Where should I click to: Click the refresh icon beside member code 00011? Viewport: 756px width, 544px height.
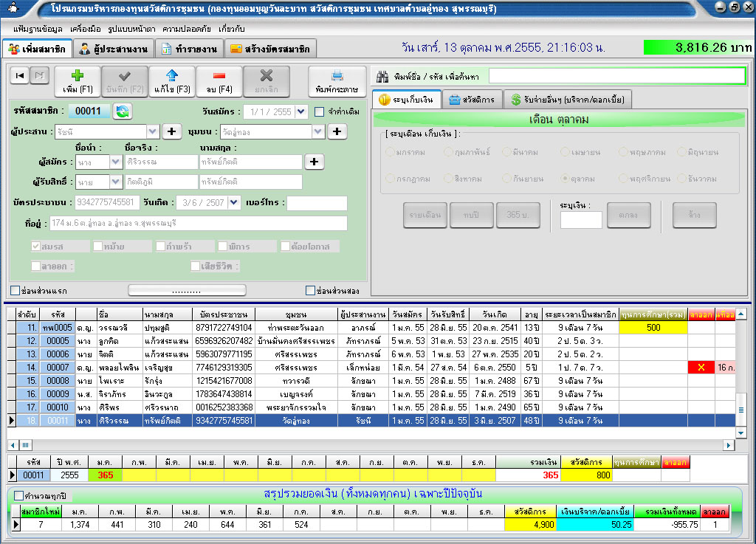(122, 111)
